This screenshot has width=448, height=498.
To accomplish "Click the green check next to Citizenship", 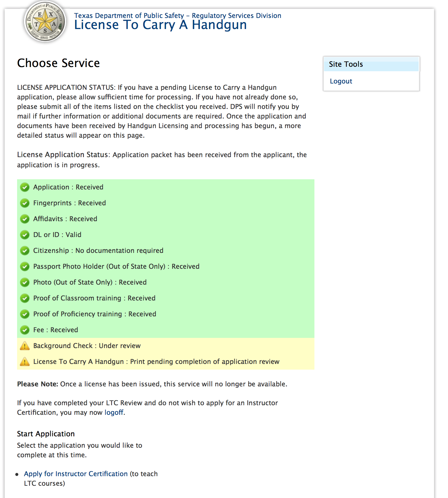I will point(25,251).
